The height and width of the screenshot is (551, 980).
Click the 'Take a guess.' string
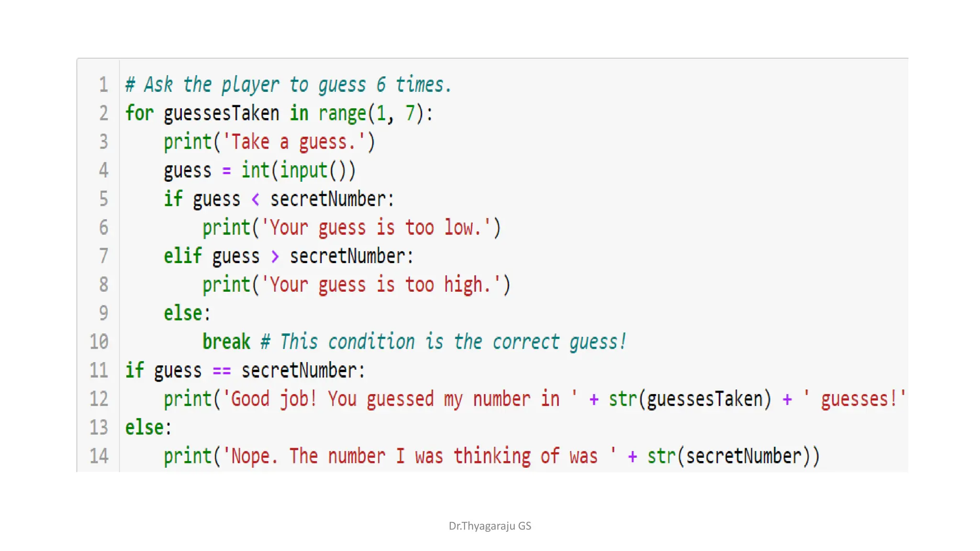(294, 143)
